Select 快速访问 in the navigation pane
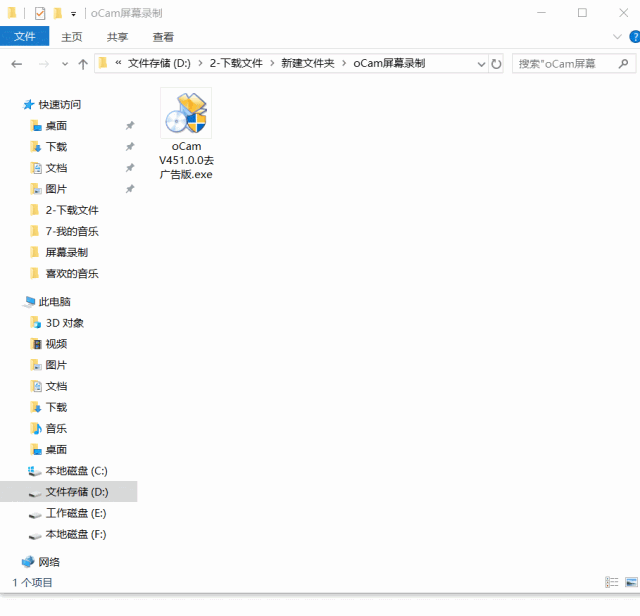This screenshot has width=640, height=616. [60, 105]
